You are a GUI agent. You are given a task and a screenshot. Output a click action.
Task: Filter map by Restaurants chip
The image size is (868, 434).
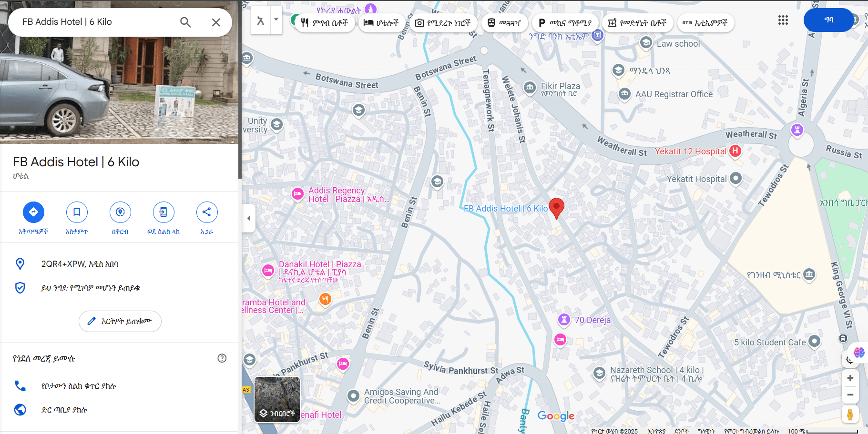click(x=325, y=23)
